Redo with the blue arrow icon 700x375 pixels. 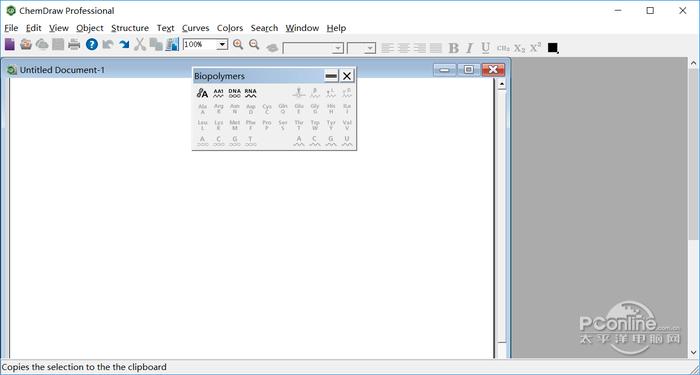124,44
